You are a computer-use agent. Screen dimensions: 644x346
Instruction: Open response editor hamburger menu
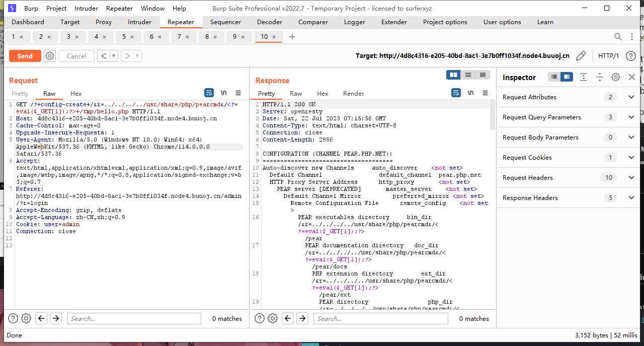coord(486,93)
